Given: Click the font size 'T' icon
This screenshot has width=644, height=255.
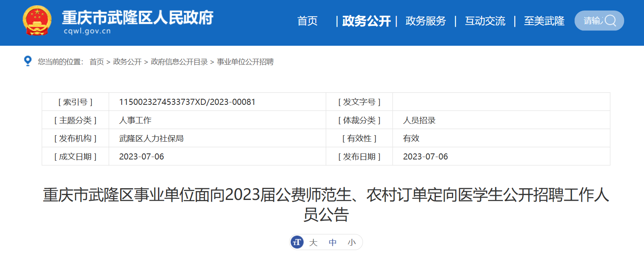Looking at the screenshot, I should tap(297, 242).
